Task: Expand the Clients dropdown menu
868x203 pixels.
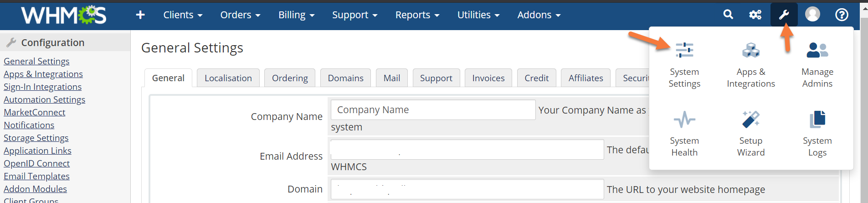Action: click(183, 15)
